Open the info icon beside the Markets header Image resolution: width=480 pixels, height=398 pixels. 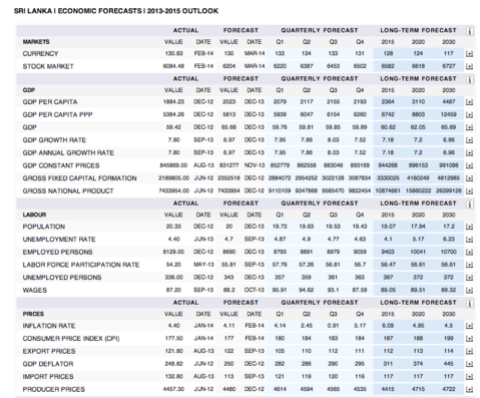point(470,31)
